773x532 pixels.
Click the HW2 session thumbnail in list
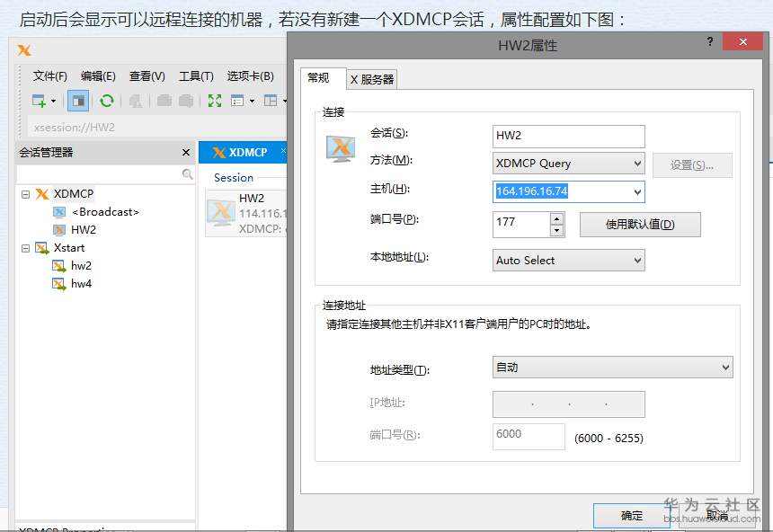220,212
